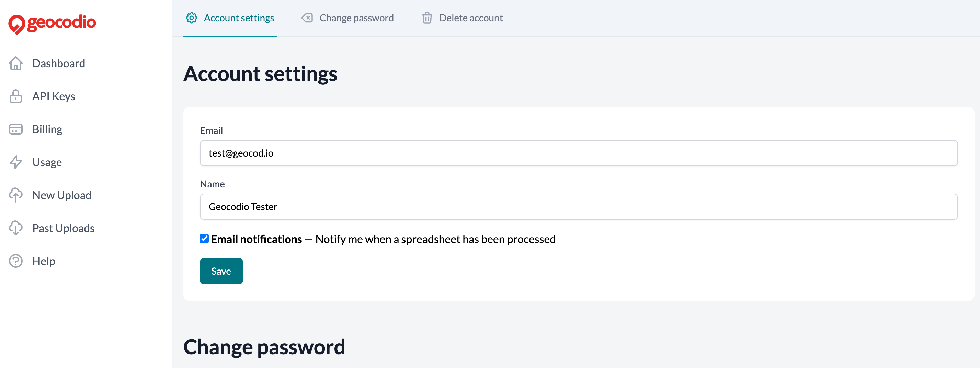This screenshot has width=980, height=368.
Task: Click the Change password heading
Action: click(264, 346)
